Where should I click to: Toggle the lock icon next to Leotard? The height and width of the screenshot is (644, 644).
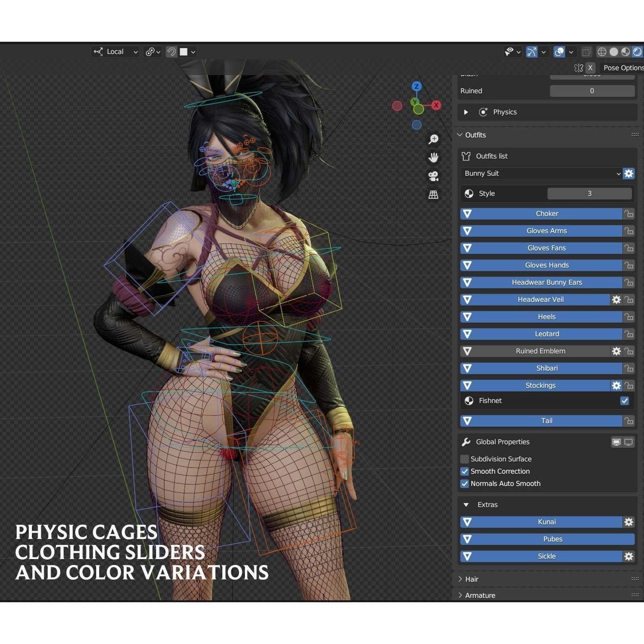pos(629,334)
